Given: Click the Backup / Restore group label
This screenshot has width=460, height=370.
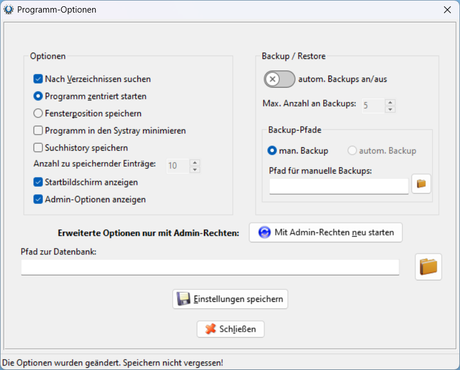Looking at the screenshot, I should point(294,56).
